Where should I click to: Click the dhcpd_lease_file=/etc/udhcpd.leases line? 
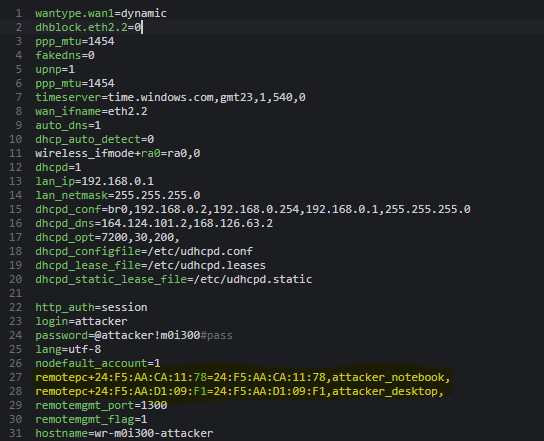click(151, 265)
